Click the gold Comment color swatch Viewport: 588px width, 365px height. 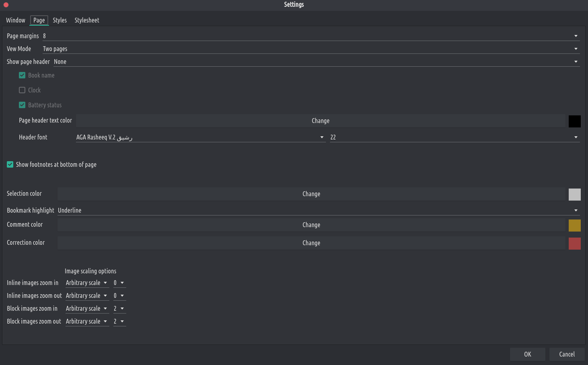click(x=574, y=226)
